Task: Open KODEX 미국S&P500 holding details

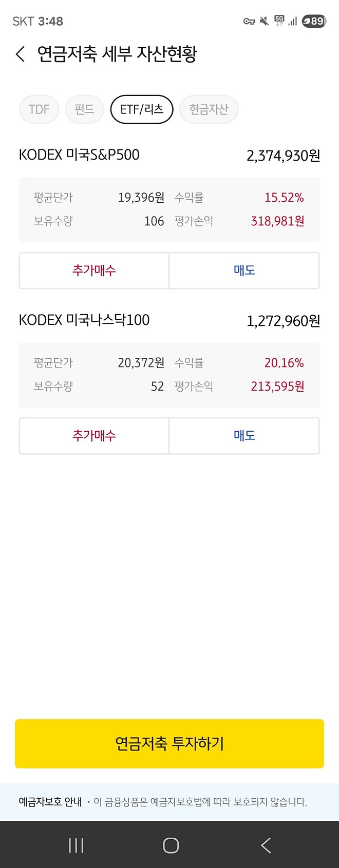Action: pos(79,155)
